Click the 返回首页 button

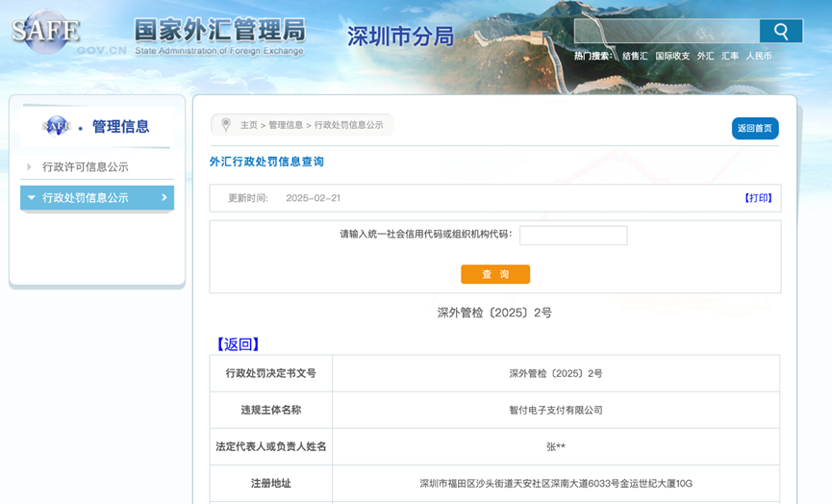click(755, 128)
